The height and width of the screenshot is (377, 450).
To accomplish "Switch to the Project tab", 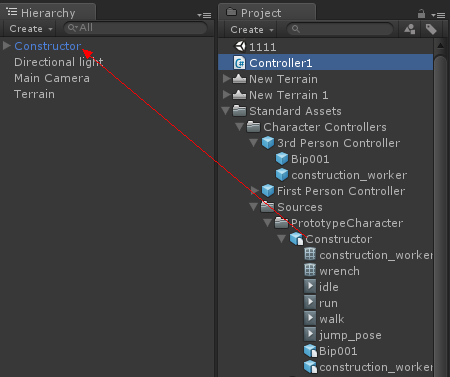I will tap(267, 13).
